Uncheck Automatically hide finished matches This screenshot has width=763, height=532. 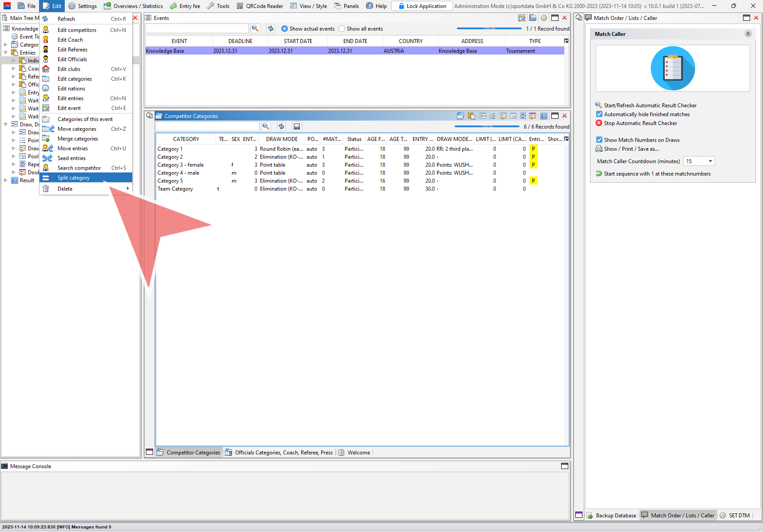(x=599, y=114)
